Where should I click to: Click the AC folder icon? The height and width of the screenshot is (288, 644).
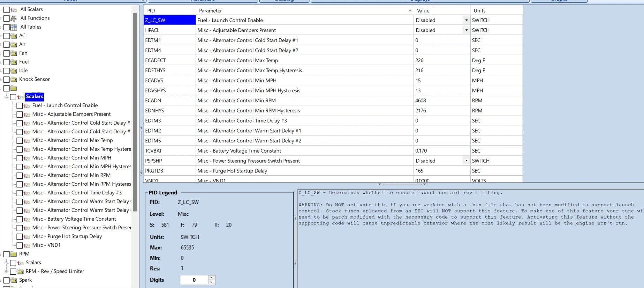[14, 36]
